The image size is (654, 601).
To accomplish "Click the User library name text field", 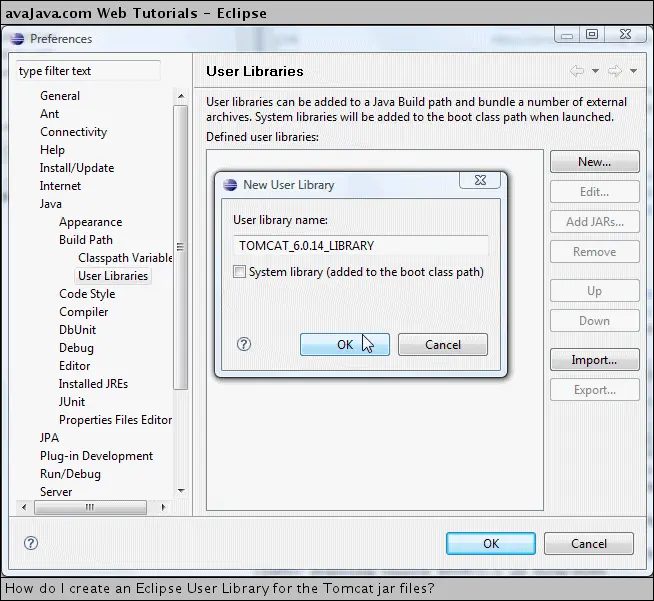I will tap(360, 245).
